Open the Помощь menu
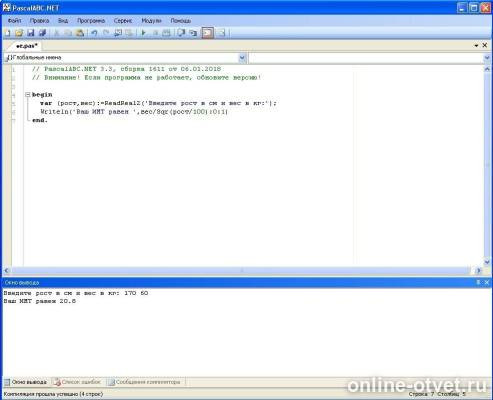Image resolution: width=493 pixels, height=400 pixels. (181, 21)
